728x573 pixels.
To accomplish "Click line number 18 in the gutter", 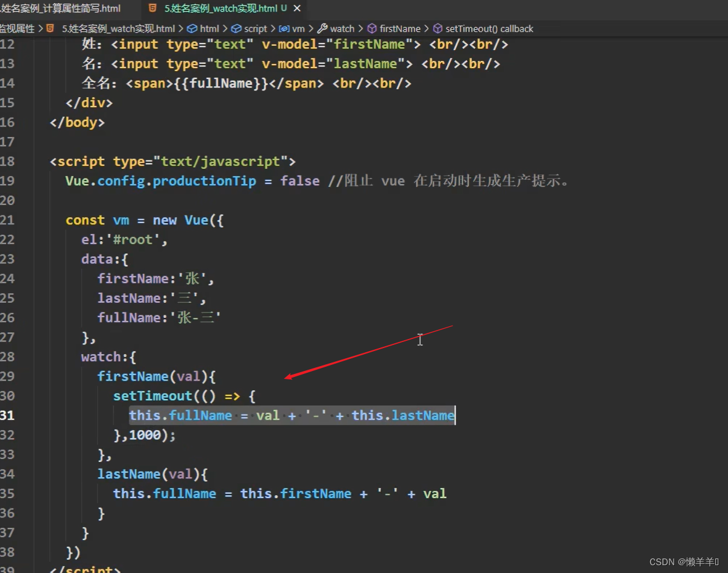I will tap(7, 161).
